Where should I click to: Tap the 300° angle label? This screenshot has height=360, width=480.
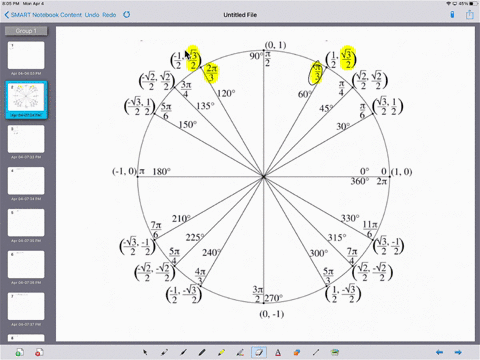tap(319, 253)
